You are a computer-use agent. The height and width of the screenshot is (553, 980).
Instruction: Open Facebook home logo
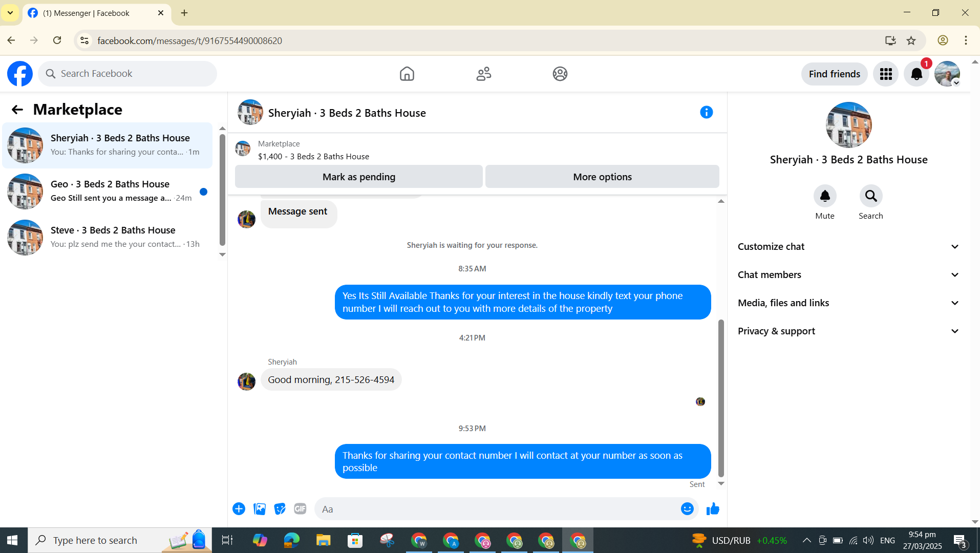pos(20,74)
